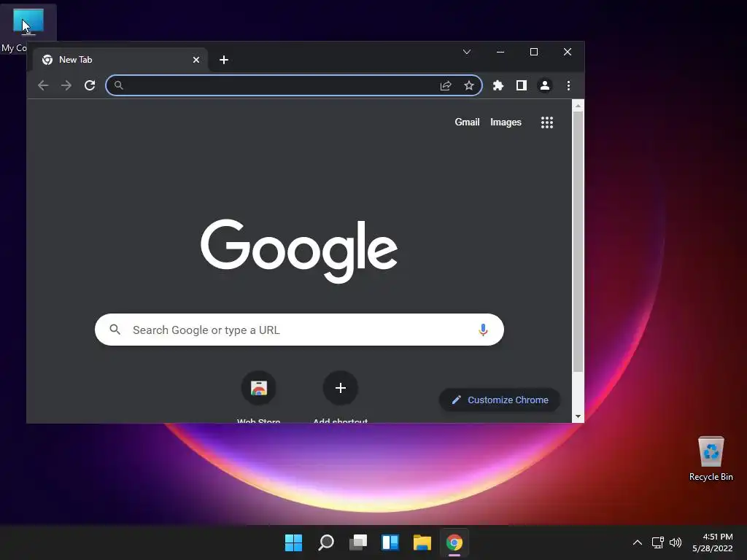Viewport: 747px width, 560px height.
Task: Toggle the side panel icon
Action: (521, 85)
